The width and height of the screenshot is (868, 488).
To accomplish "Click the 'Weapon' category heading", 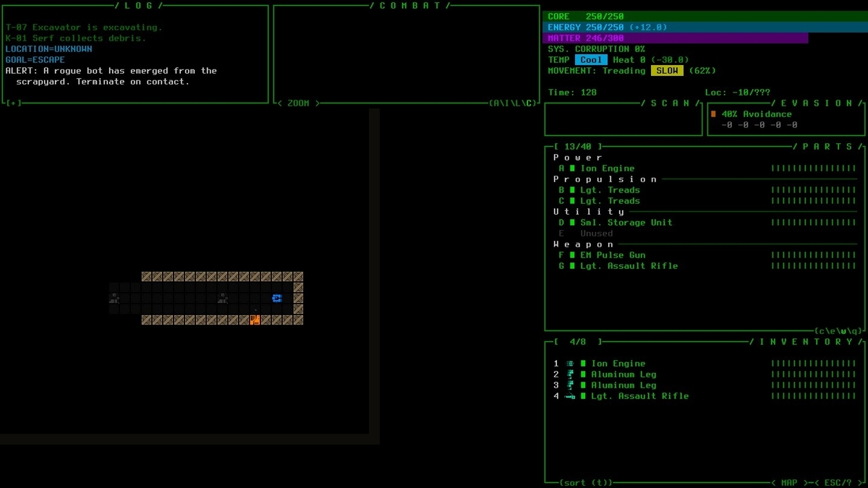I will click(584, 244).
